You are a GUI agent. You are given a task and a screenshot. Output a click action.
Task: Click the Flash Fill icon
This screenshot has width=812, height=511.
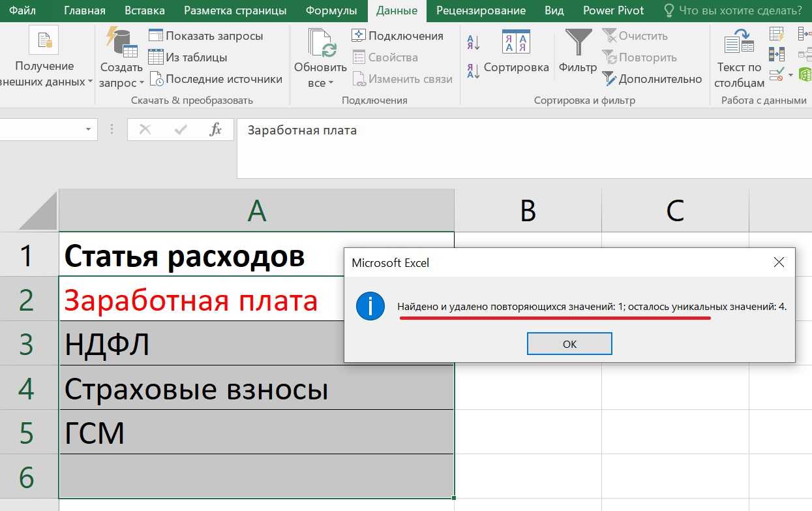(776, 34)
